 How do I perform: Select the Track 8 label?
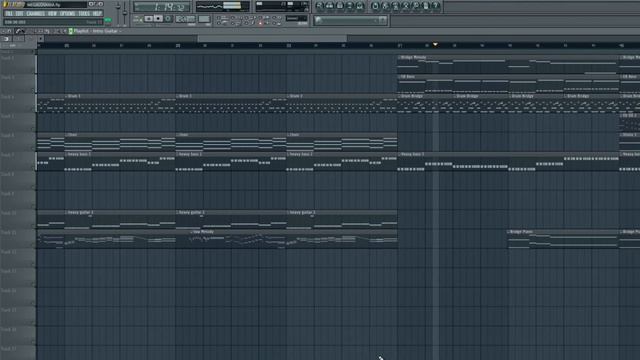point(8,174)
